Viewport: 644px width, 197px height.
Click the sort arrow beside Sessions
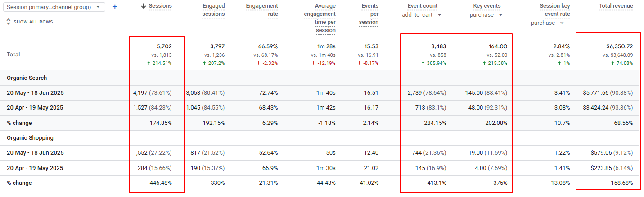[144, 6]
